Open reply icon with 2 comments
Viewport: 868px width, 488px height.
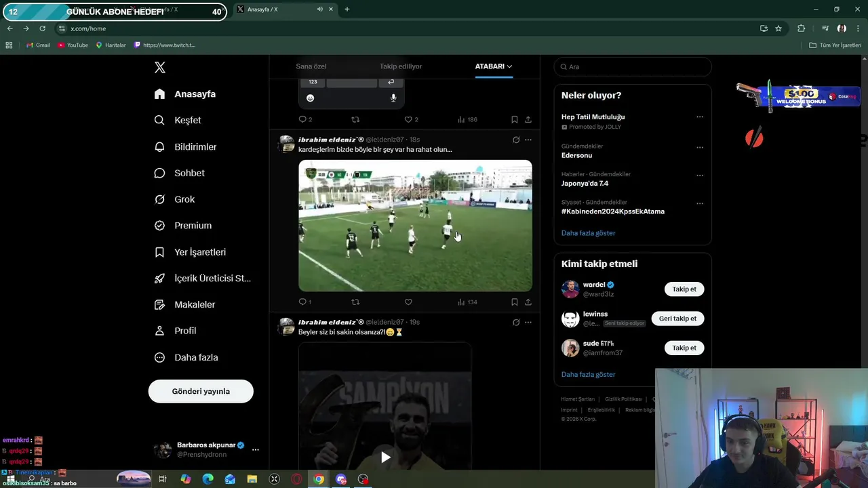[305, 119]
